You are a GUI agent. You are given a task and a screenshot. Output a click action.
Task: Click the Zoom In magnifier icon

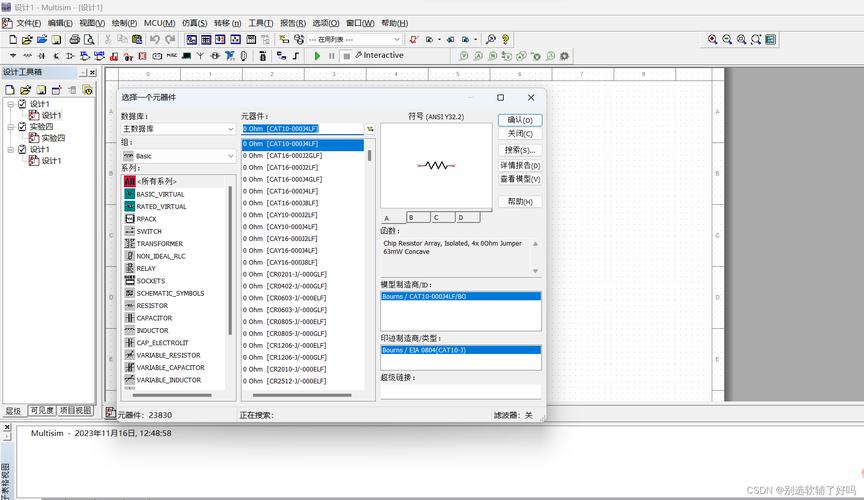(x=713, y=39)
